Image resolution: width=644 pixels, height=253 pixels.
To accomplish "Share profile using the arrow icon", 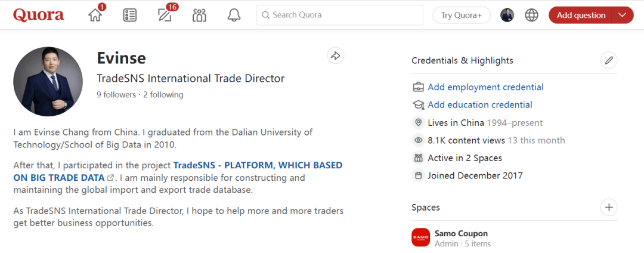I will click(x=336, y=55).
